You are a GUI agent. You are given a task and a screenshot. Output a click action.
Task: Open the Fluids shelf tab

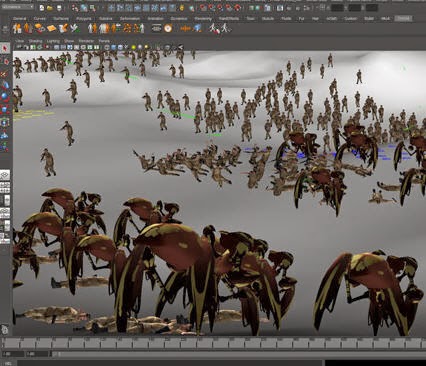point(286,19)
